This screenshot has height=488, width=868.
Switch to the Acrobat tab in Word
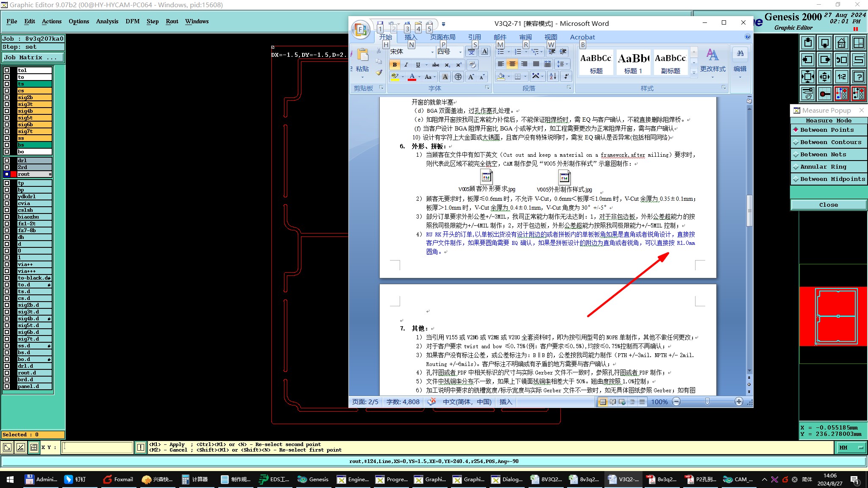[582, 37]
